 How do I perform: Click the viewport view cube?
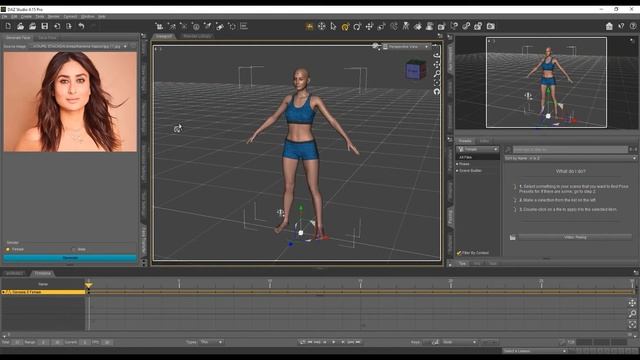(416, 70)
